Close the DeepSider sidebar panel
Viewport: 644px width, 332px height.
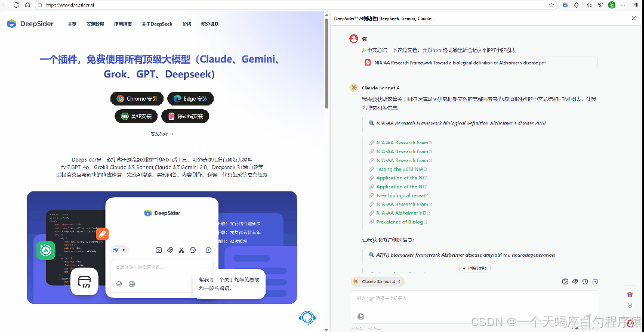point(633,18)
